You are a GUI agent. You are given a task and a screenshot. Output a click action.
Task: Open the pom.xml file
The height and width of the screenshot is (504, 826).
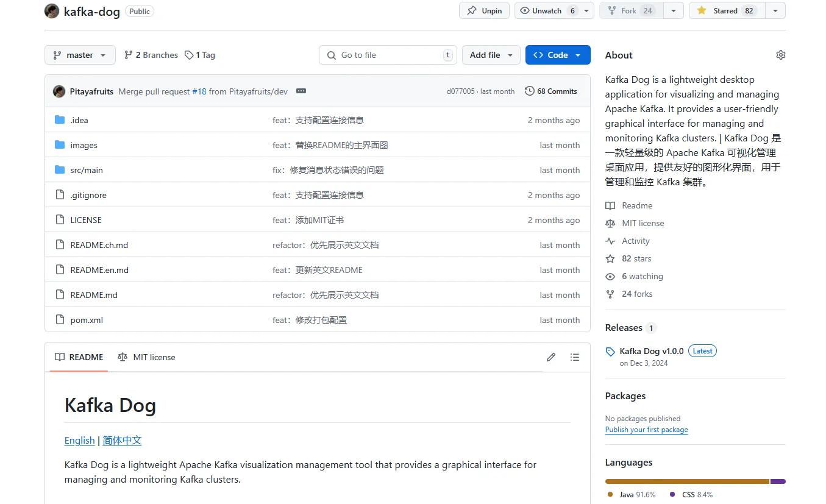[87, 320]
